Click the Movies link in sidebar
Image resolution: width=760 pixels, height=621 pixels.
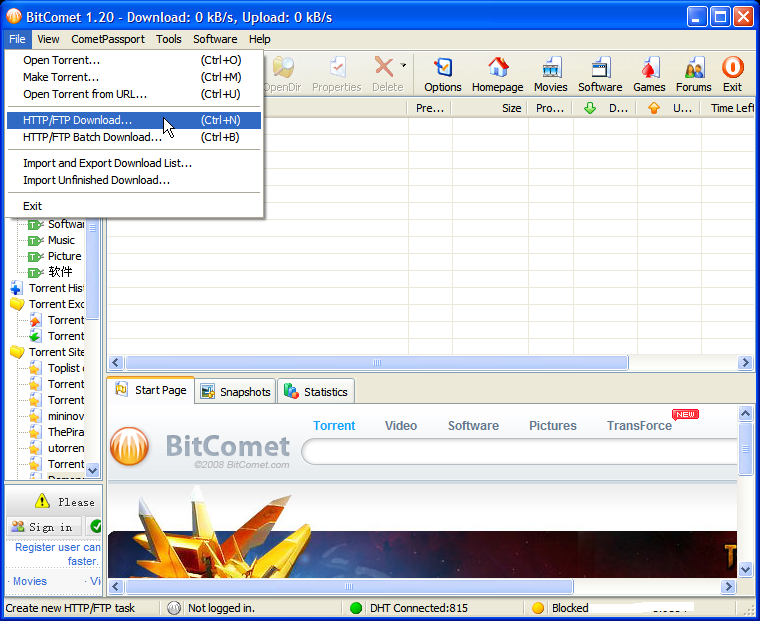[x=30, y=581]
